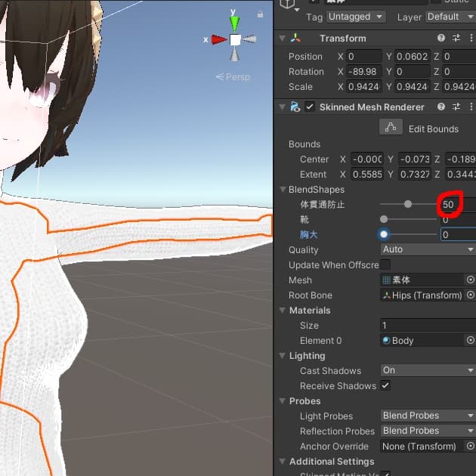Collapse the BlendShapes foldout

click(283, 190)
